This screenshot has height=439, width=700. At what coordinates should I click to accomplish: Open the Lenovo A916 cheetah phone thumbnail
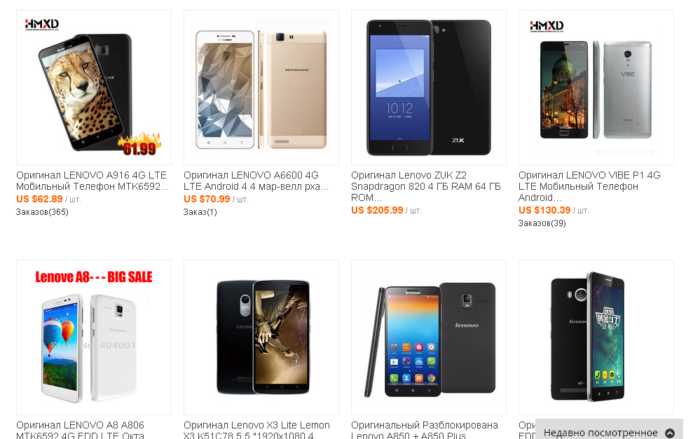click(94, 88)
